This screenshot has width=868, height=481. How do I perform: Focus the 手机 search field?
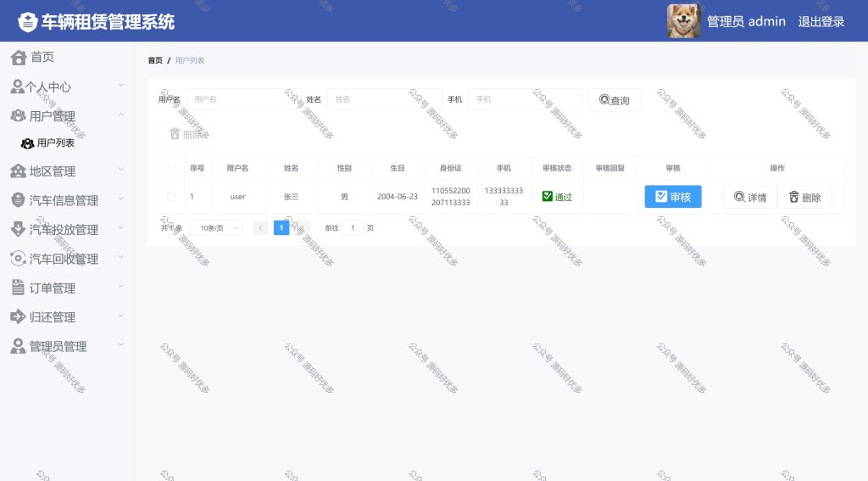pyautogui.click(x=526, y=99)
